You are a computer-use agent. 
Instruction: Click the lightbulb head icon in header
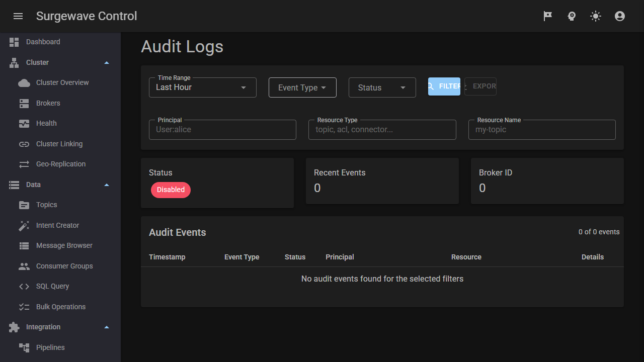572,16
